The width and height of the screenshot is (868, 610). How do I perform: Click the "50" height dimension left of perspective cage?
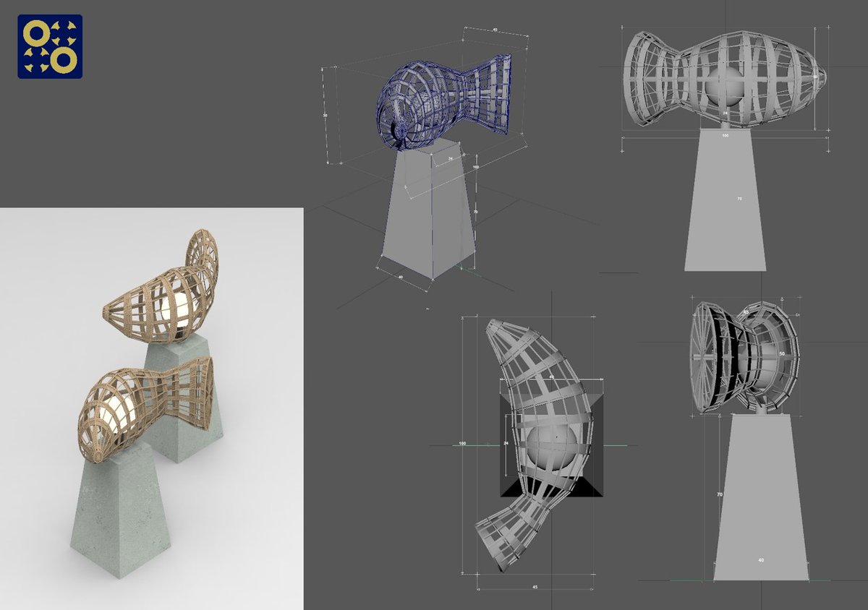(x=325, y=115)
